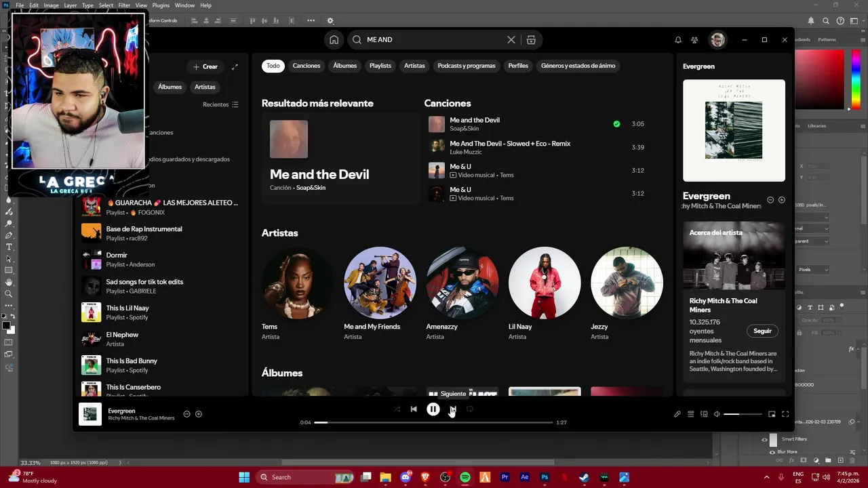The image size is (868, 488).
Task: Seek within the song progress bar
Action: coord(433,422)
